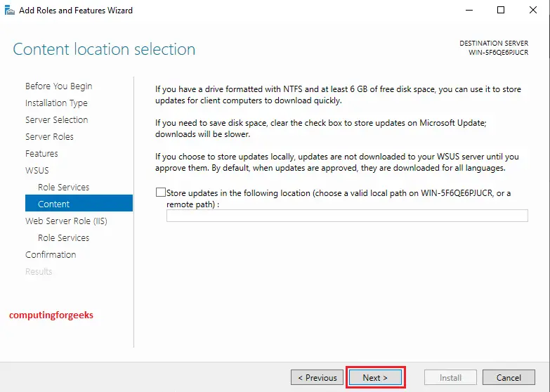Click the greyed-out Results step

(39, 271)
